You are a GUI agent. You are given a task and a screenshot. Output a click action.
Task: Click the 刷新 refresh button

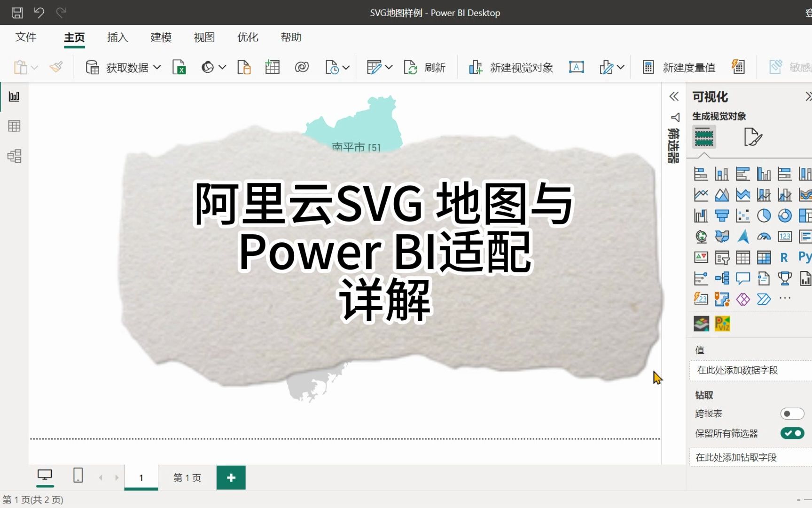pos(424,68)
